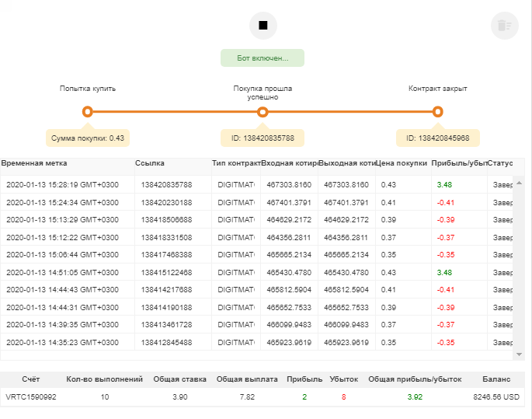
Task: Click reference 138415122468
Action: pyautogui.click(x=166, y=272)
